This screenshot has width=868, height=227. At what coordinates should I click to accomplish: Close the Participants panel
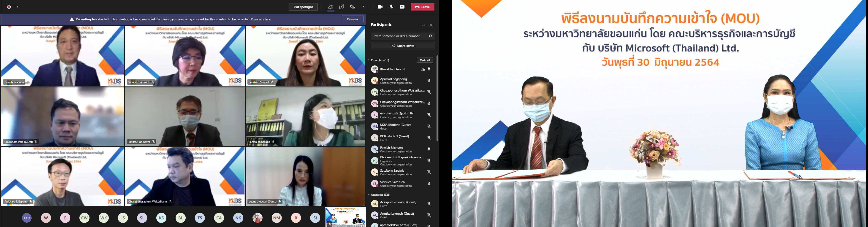pyautogui.click(x=431, y=25)
